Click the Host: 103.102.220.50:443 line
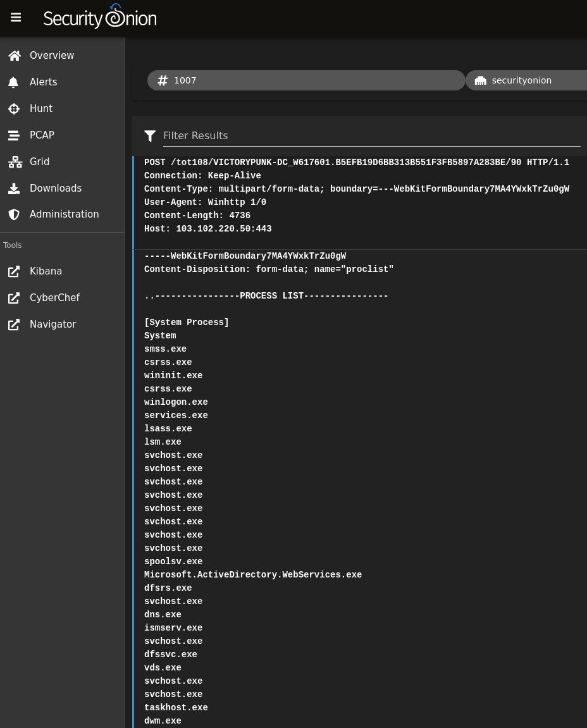 tap(207, 228)
